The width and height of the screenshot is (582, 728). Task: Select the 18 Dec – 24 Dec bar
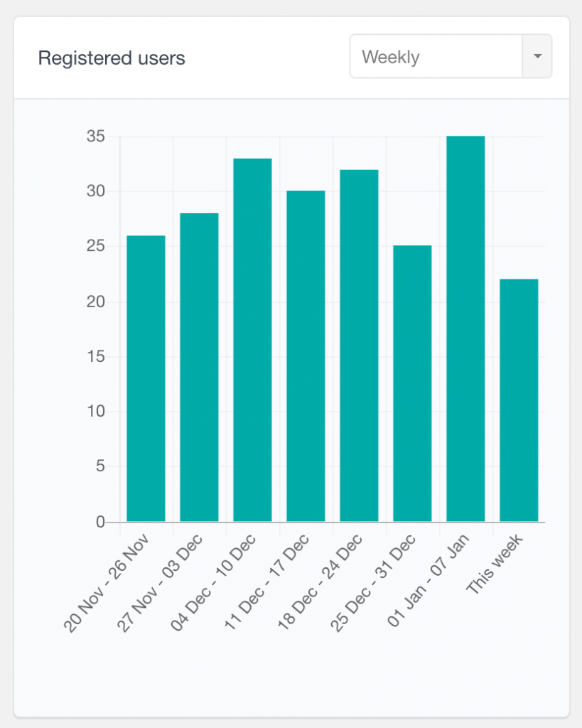tap(359, 345)
